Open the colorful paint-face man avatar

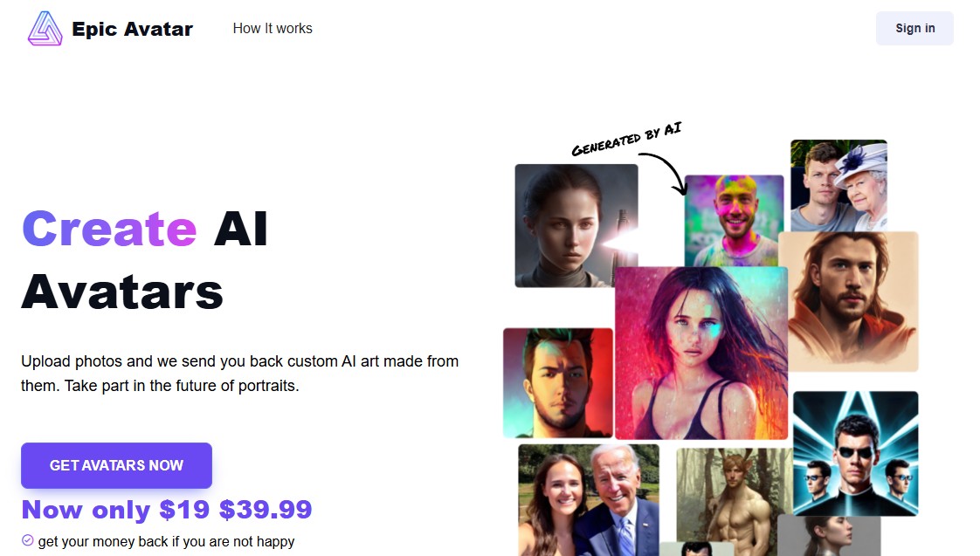[x=734, y=221]
